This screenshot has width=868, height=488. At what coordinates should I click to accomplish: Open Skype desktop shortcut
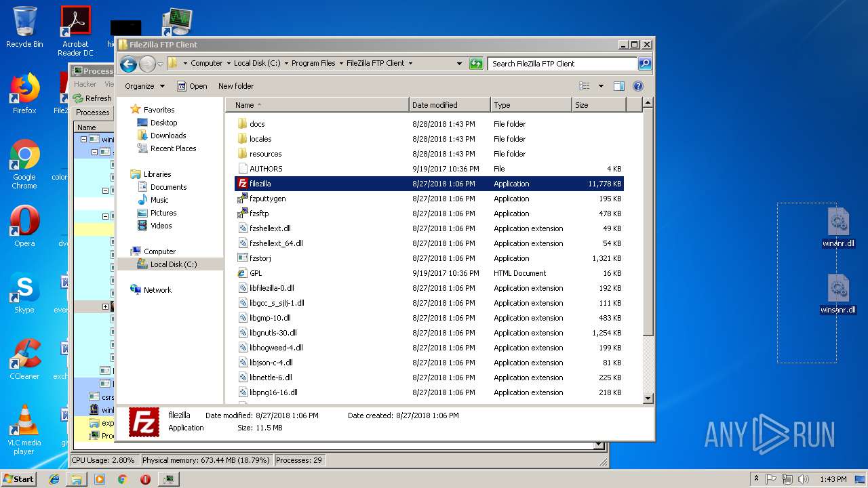24,293
